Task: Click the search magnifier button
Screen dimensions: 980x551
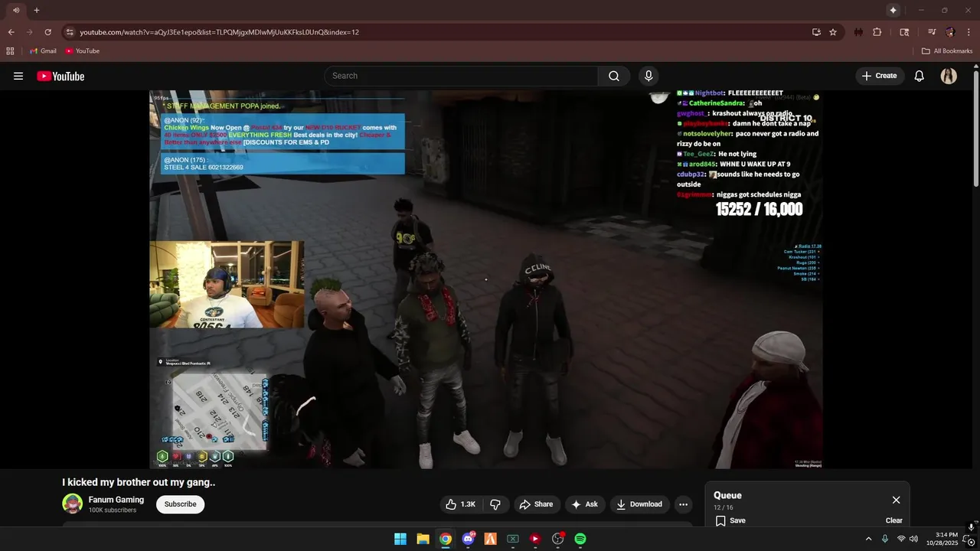Action: [x=614, y=76]
